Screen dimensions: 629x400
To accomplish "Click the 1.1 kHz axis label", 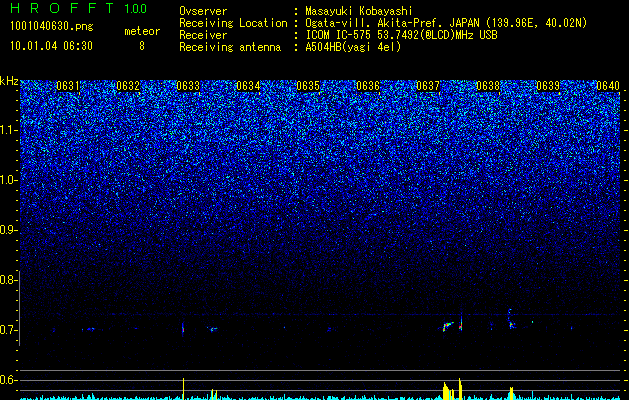I will pos(9,130).
